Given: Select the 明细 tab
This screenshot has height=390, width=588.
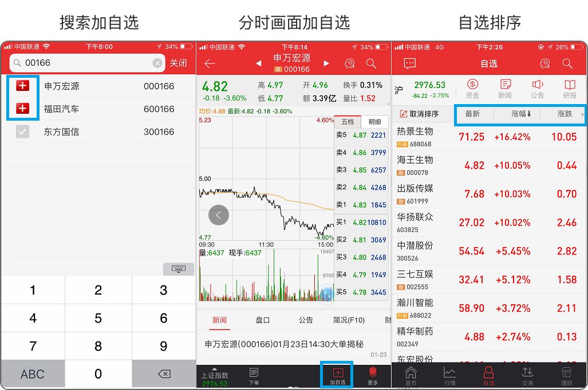Looking at the screenshot, I should (374, 122).
